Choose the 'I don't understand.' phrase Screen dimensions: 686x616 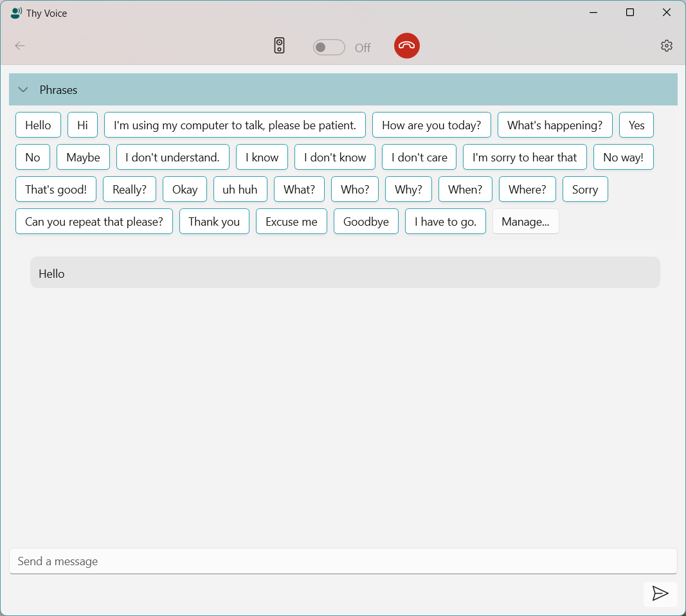tap(172, 157)
